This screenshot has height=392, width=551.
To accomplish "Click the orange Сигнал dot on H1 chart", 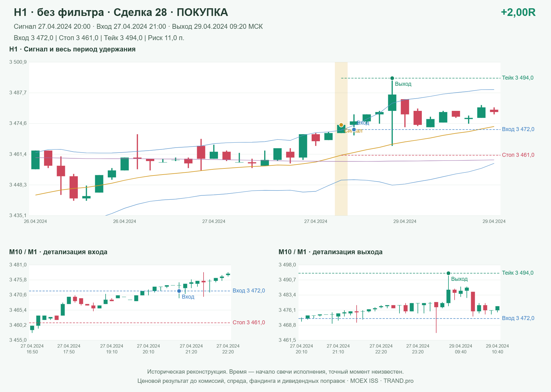I will pos(341,125).
